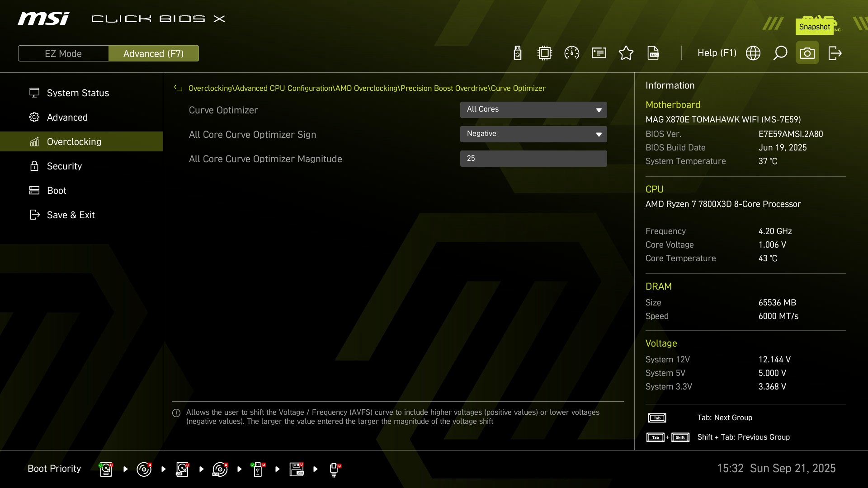Open the search magnifier icon
868x488 pixels.
pyautogui.click(x=780, y=53)
